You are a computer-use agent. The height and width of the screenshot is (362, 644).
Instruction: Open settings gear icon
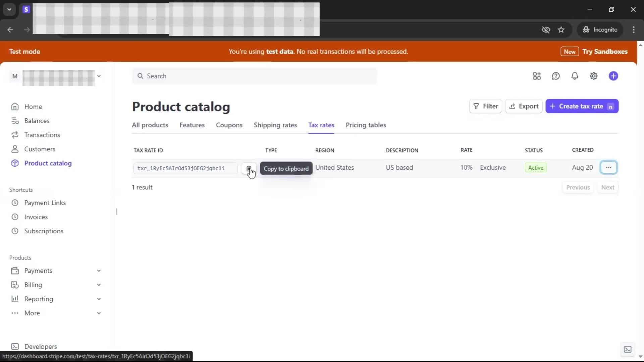pyautogui.click(x=593, y=76)
